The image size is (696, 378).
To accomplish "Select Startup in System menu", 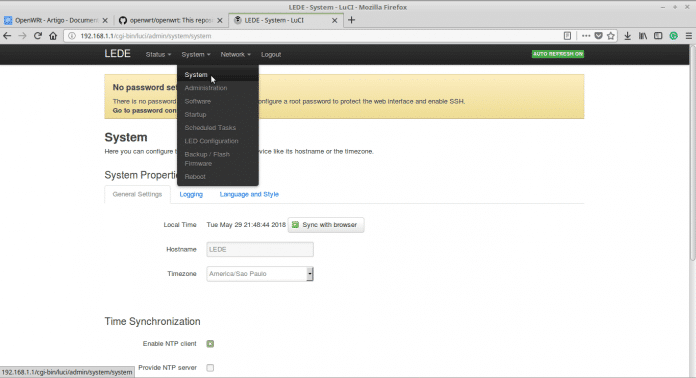I will tap(218, 114).
